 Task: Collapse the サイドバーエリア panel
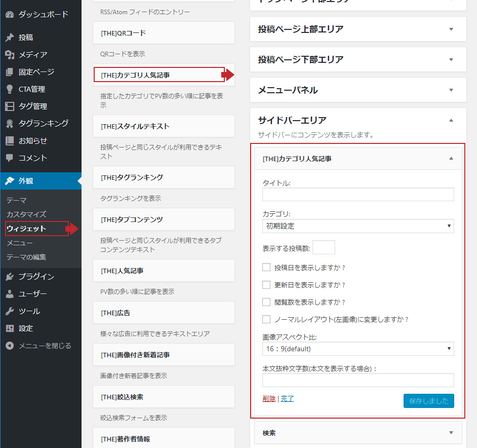click(x=451, y=121)
